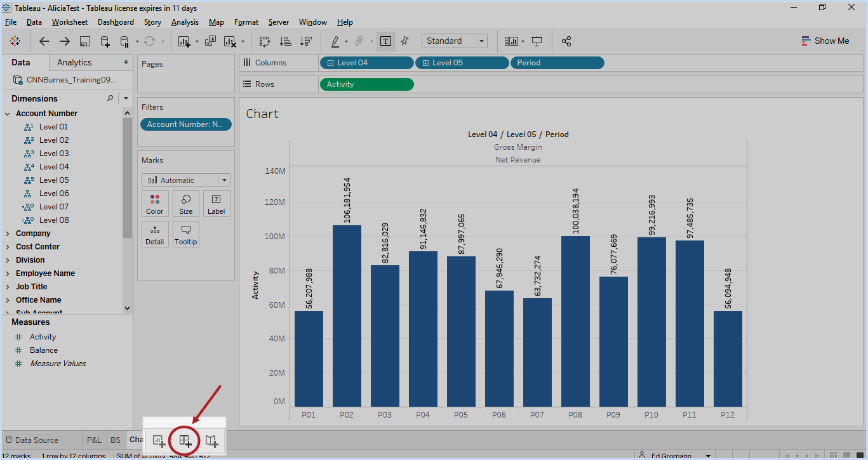Sort ascending by measure

[x=286, y=41]
